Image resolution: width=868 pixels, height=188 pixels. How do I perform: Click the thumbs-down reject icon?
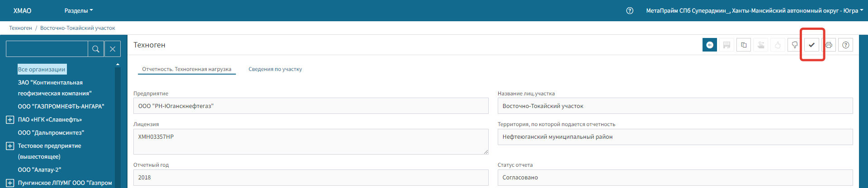point(794,45)
